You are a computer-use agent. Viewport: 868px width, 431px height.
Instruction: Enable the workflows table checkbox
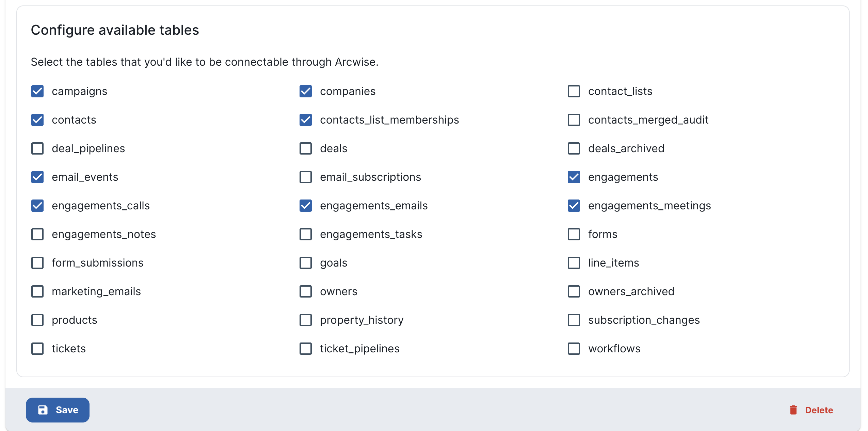pyautogui.click(x=574, y=349)
